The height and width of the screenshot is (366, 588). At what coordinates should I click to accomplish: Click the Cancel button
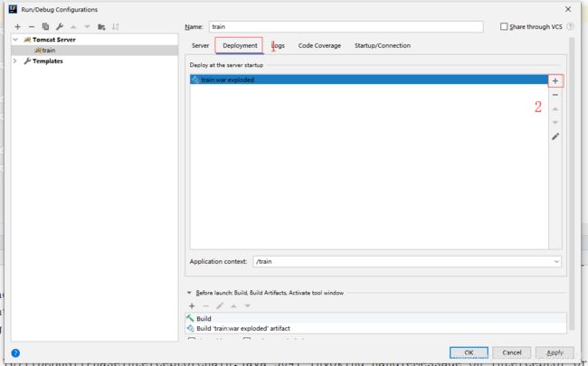511,352
